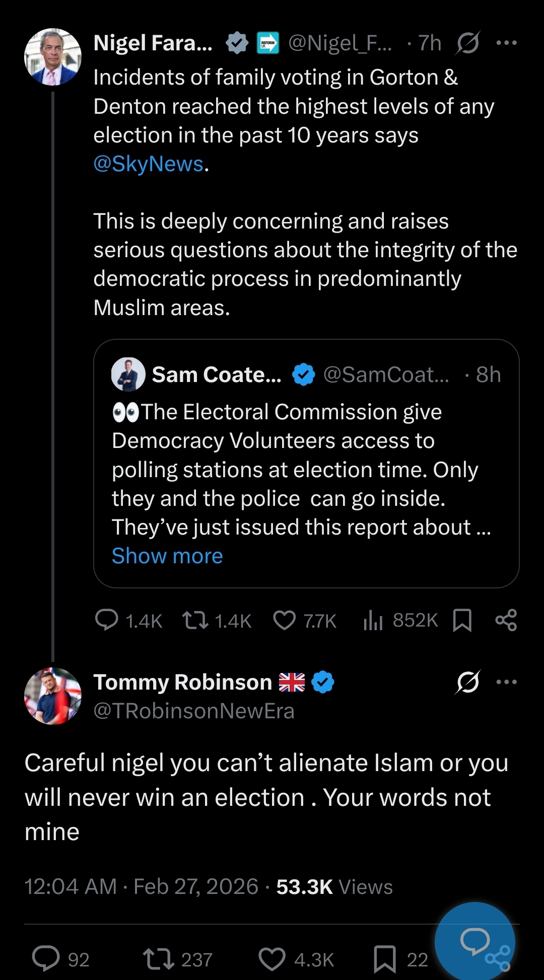Reply to Tommy Robinson's post
This screenshot has width=544, height=980.
[x=46, y=959]
